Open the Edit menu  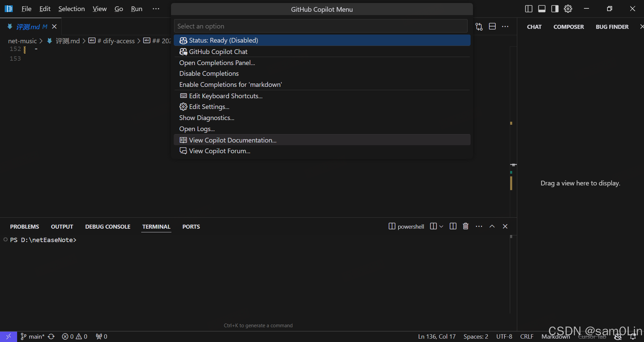pos(45,9)
